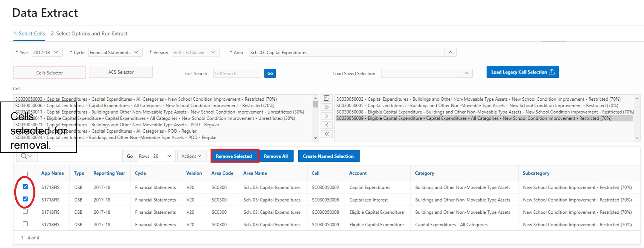Viewport: 644px width, 248px height.
Task: Click the remove all double-left-arrow icon
Action: coord(326,134)
